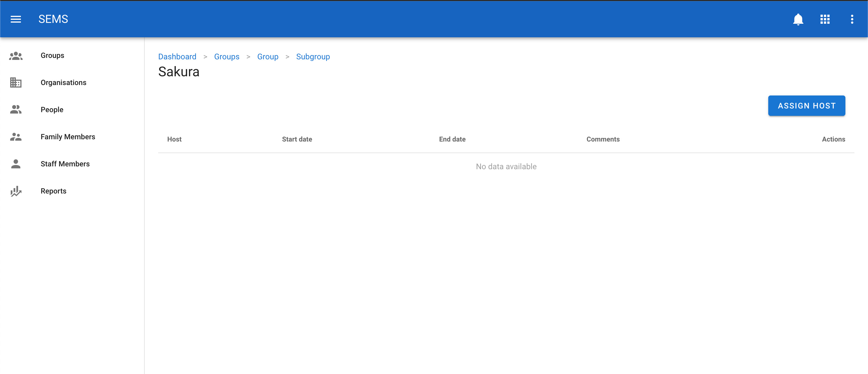Open Organisations from the sidebar

click(x=63, y=82)
